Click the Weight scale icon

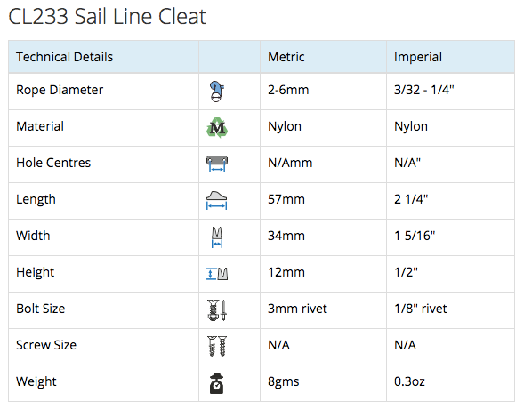pyautogui.click(x=217, y=383)
